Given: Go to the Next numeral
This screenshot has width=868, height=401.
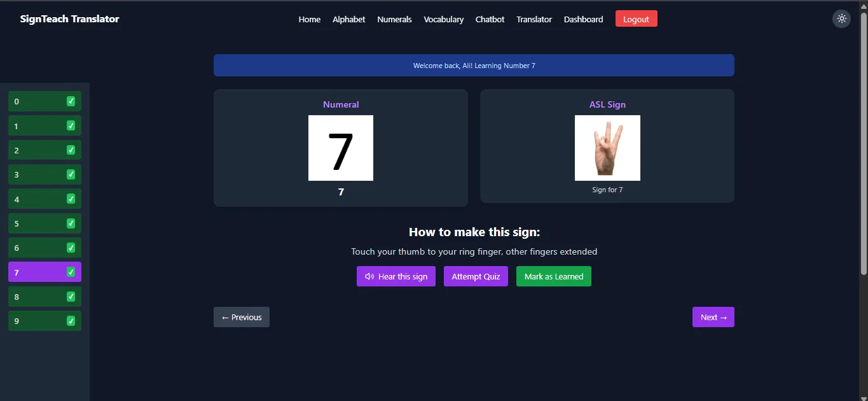Looking at the screenshot, I should [713, 317].
